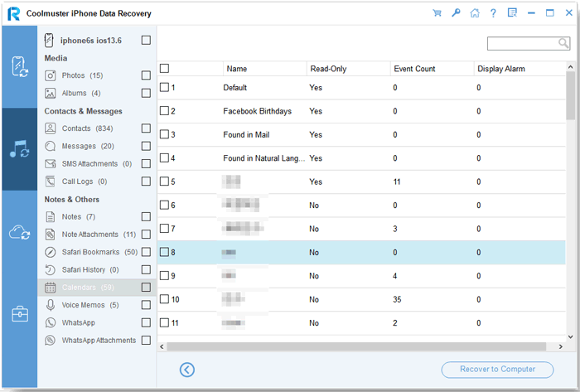The width and height of the screenshot is (580, 392).
Task: Click the Note Attachments paperclip icon
Action: pos(50,235)
